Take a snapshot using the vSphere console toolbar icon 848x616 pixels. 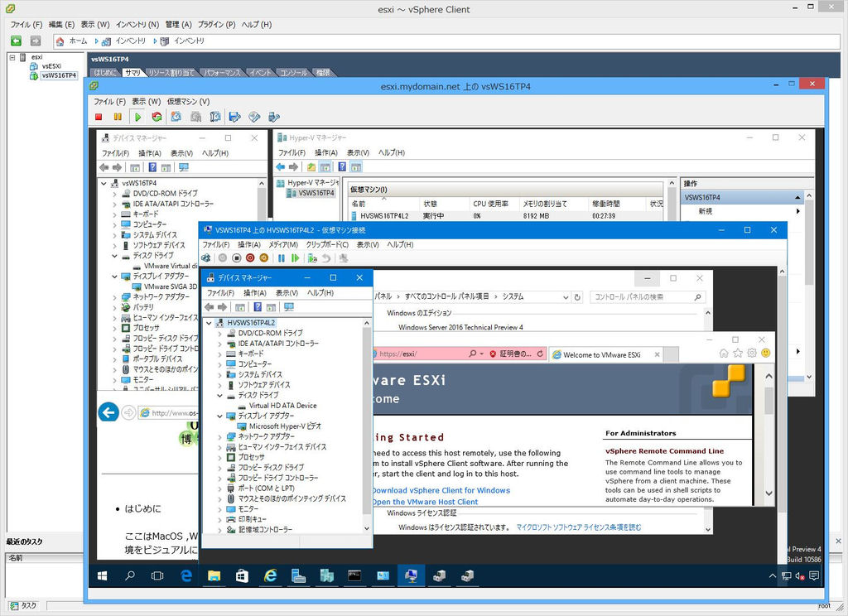[176, 117]
